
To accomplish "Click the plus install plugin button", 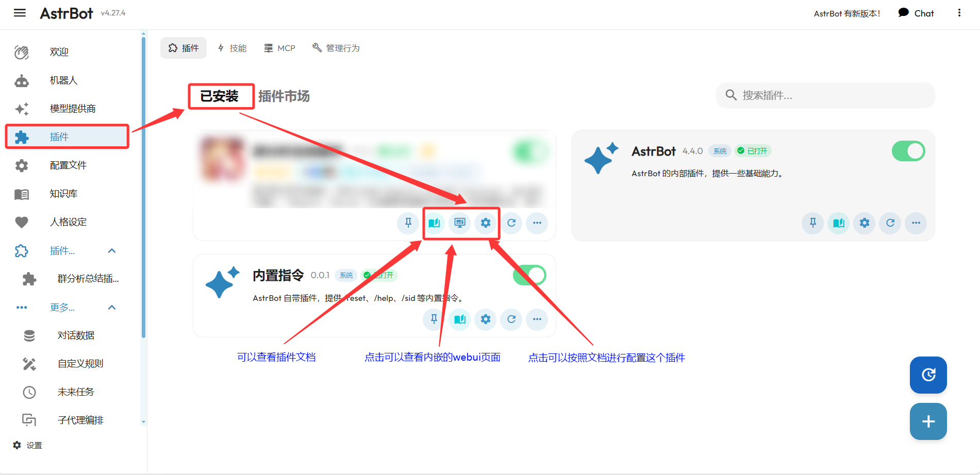I will click(x=928, y=421).
